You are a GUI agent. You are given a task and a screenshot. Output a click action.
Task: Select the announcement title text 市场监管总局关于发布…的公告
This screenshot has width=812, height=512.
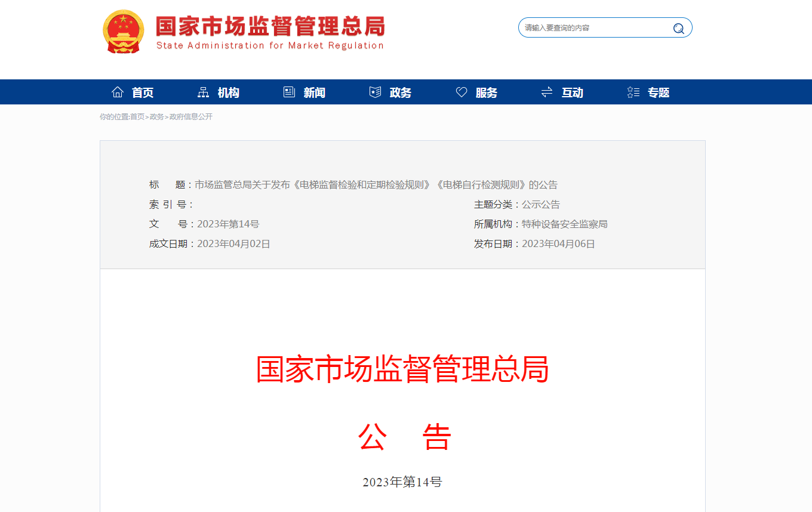[376, 185]
